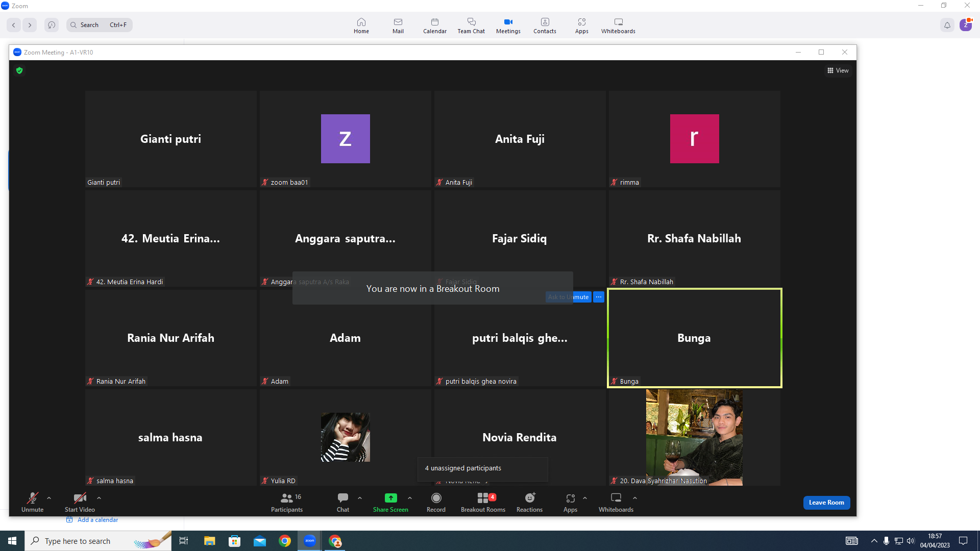Open the View layout menu
This screenshot has width=980, height=551.
pos(838,70)
